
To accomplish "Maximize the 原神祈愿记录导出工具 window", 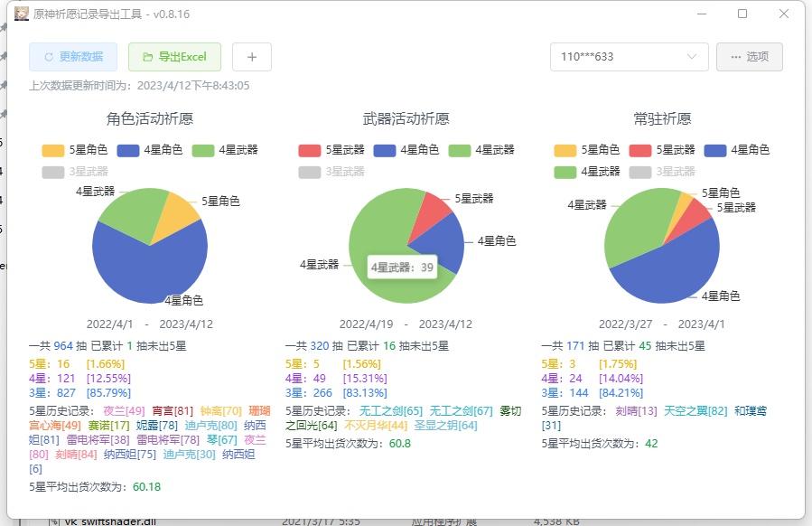I will coord(742,14).
